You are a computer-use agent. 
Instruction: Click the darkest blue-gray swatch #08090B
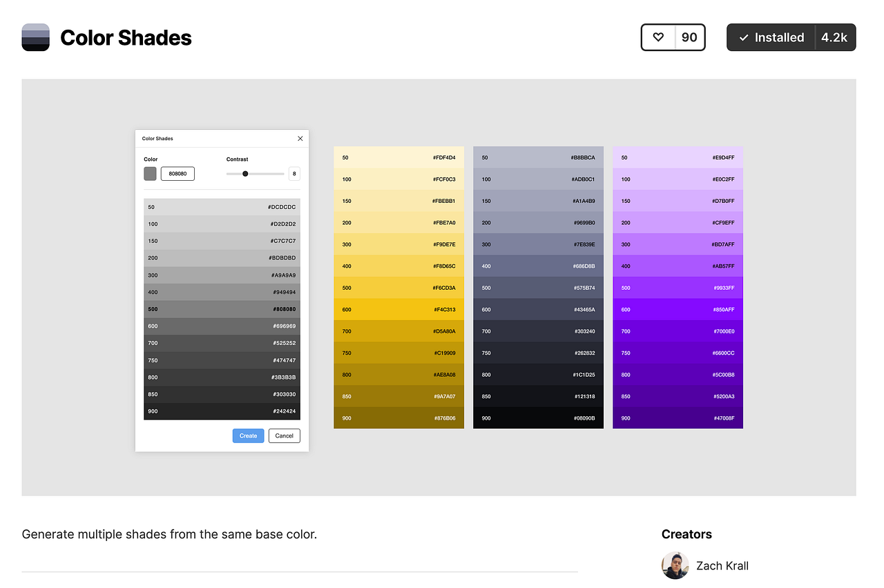click(x=538, y=418)
